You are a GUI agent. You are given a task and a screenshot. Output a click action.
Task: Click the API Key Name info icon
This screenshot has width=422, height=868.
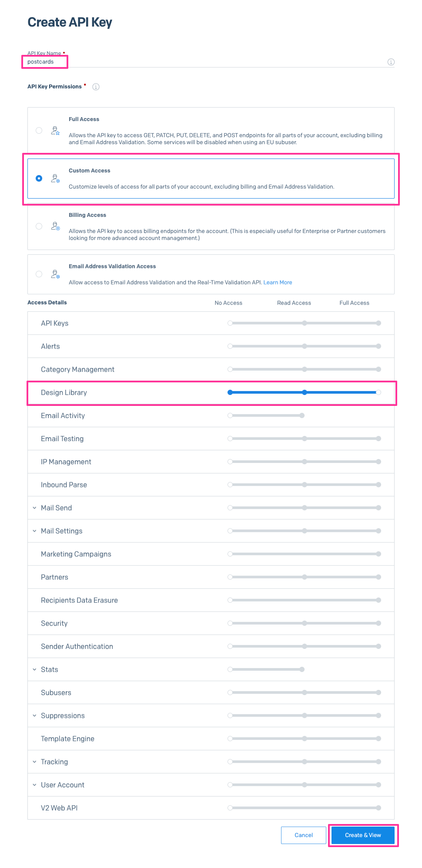(x=391, y=62)
